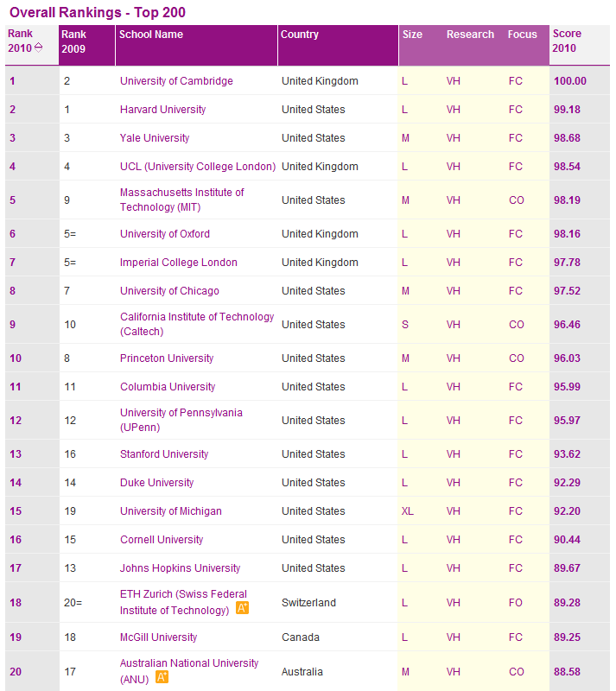Image resolution: width=616 pixels, height=691 pixels.
Task: Click the 2009 rank 19 for Michigan
Action: coord(70,511)
